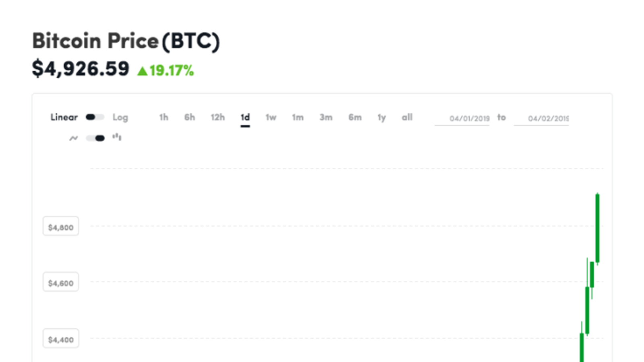Switch to the 1m range

tap(298, 117)
